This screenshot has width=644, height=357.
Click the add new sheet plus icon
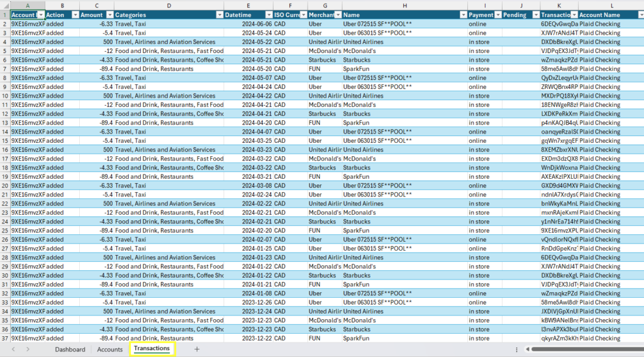tap(197, 349)
